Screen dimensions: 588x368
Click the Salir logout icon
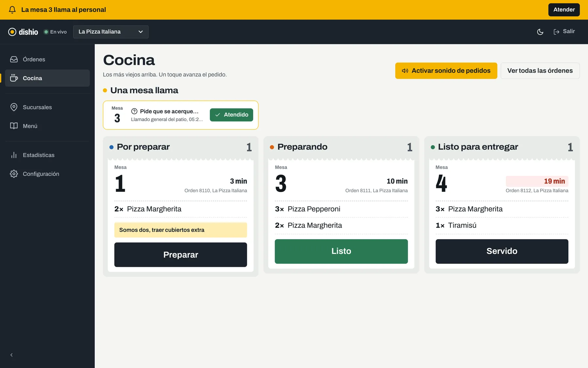point(557,32)
